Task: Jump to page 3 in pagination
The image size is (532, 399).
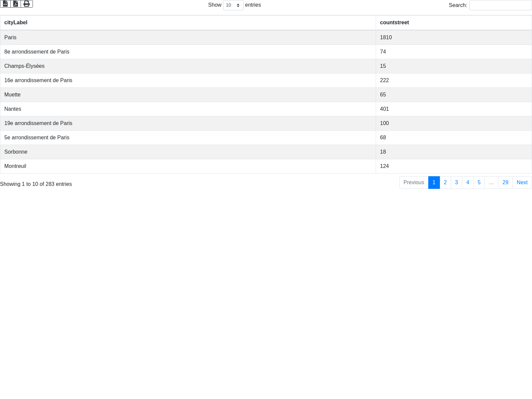Action: [x=457, y=183]
